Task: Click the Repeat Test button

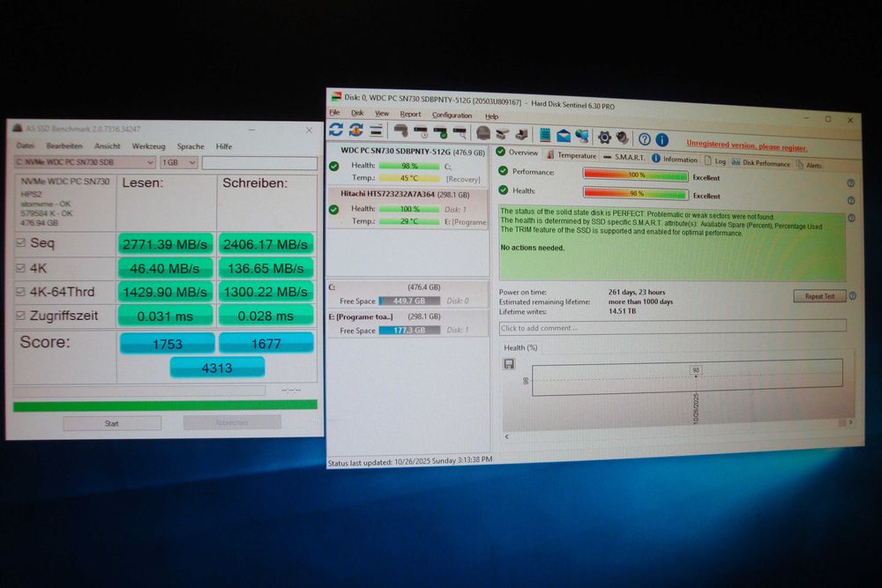Action: (x=819, y=296)
